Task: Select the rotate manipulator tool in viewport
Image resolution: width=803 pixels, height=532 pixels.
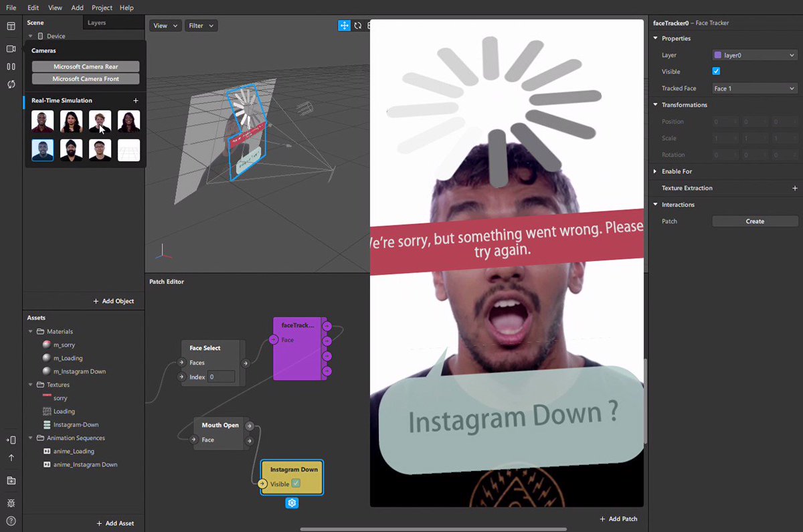Action: click(x=358, y=25)
